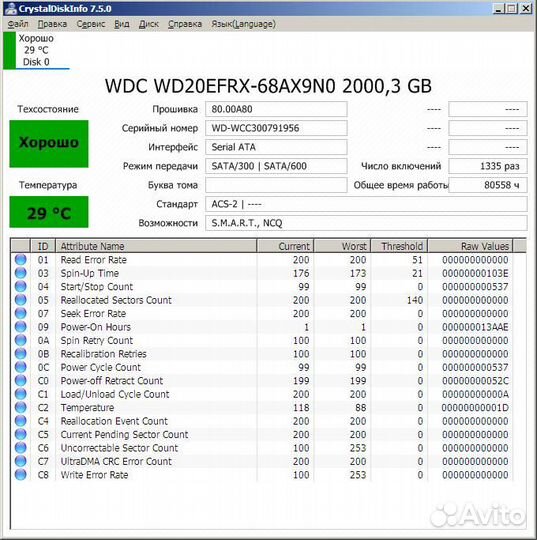This screenshot has width=537, height=540.
Task: Open the Язык(Language) menu
Action: (243, 24)
